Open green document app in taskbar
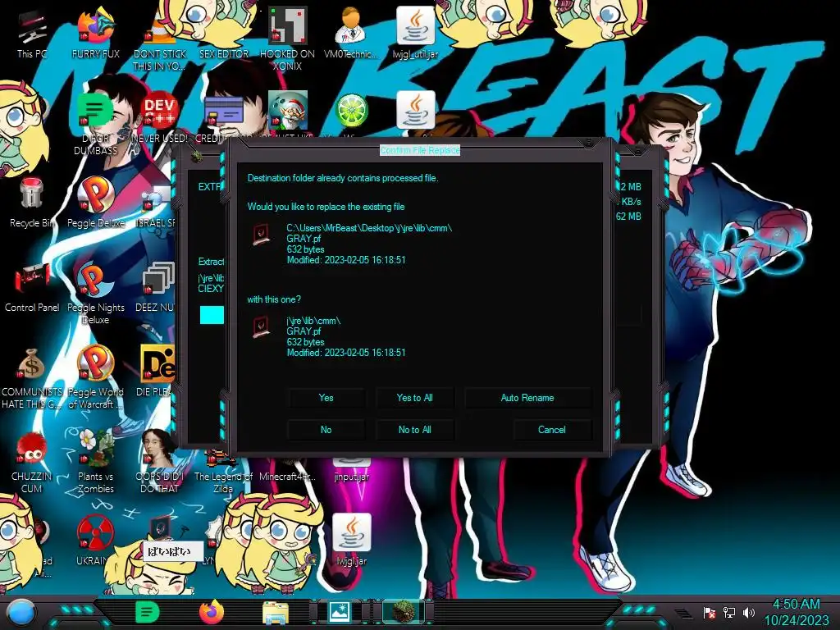Screen dimensions: 840x630 148,612
